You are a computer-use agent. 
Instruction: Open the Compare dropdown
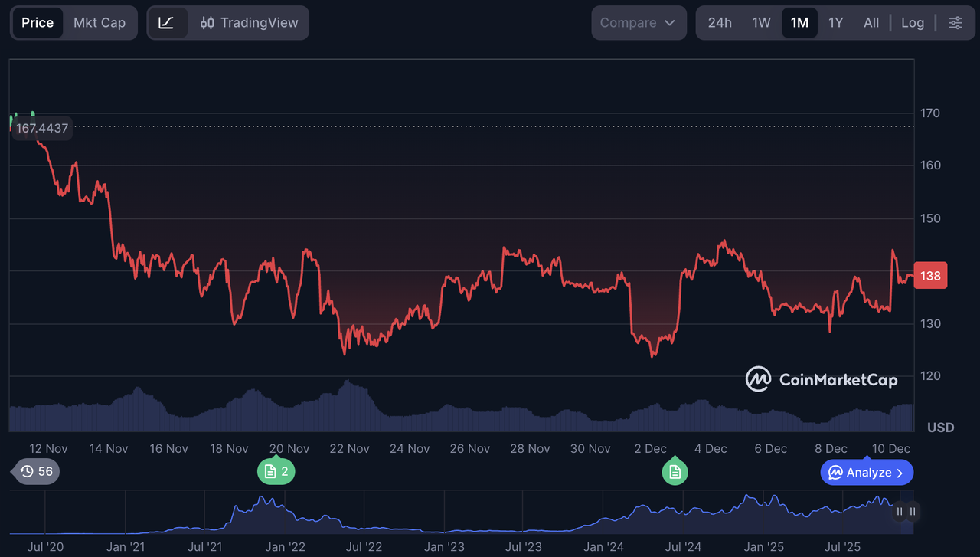point(638,23)
